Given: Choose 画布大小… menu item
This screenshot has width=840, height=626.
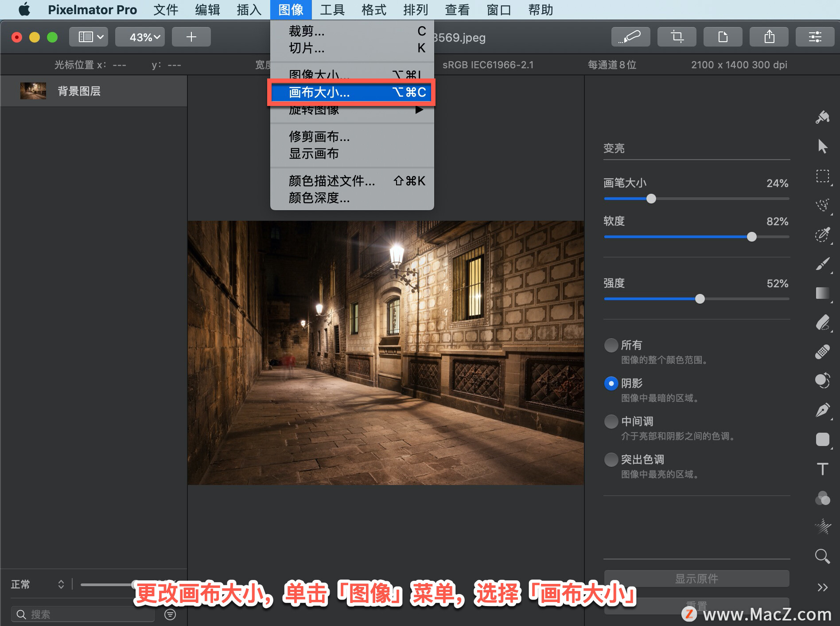Looking at the screenshot, I should click(x=352, y=92).
